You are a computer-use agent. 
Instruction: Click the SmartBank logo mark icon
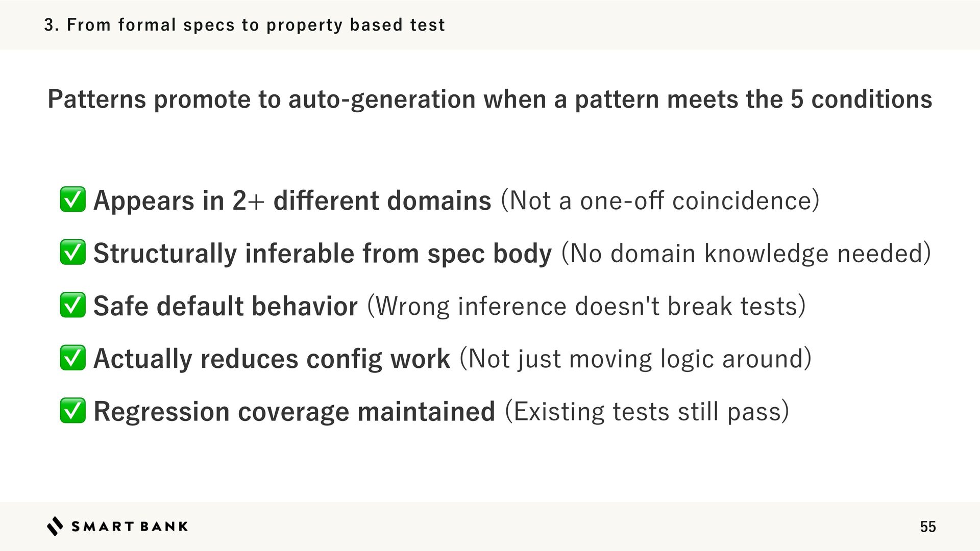pos(55,526)
